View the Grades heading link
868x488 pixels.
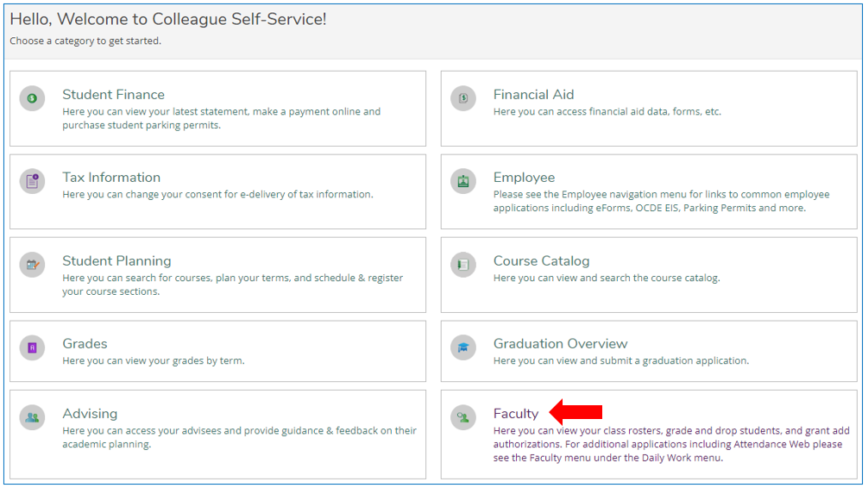(85, 344)
